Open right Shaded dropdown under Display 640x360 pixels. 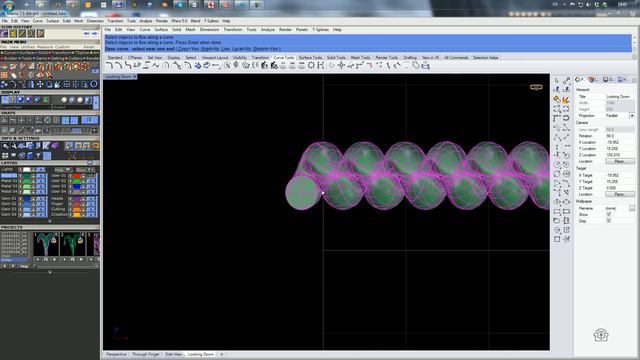point(72,107)
